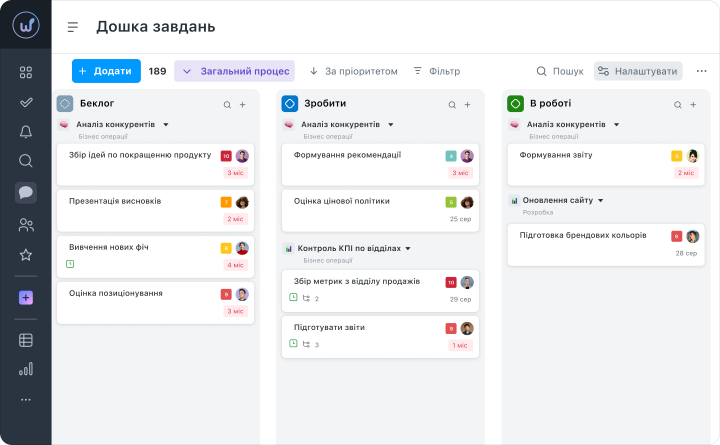
Task: Click the Налаштувати button
Action: point(638,71)
